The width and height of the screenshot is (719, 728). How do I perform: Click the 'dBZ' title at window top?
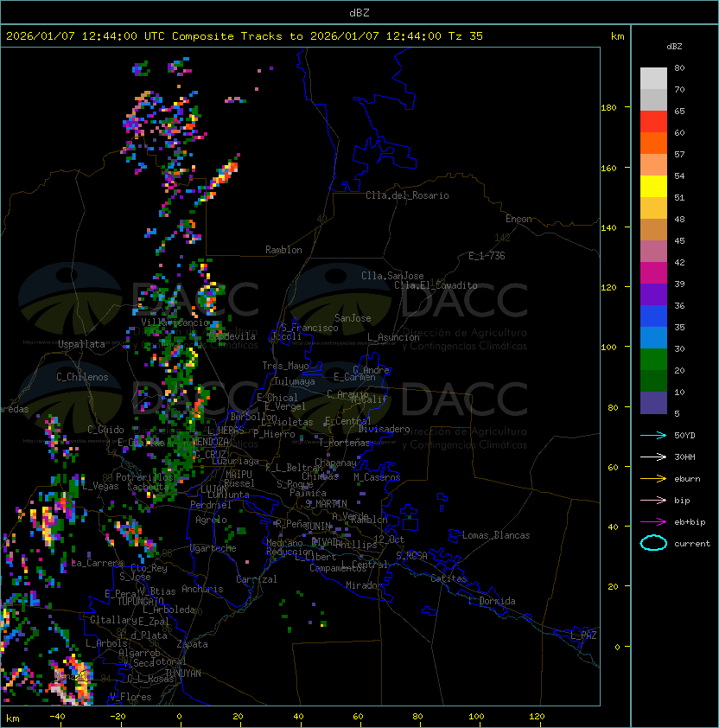tap(359, 12)
